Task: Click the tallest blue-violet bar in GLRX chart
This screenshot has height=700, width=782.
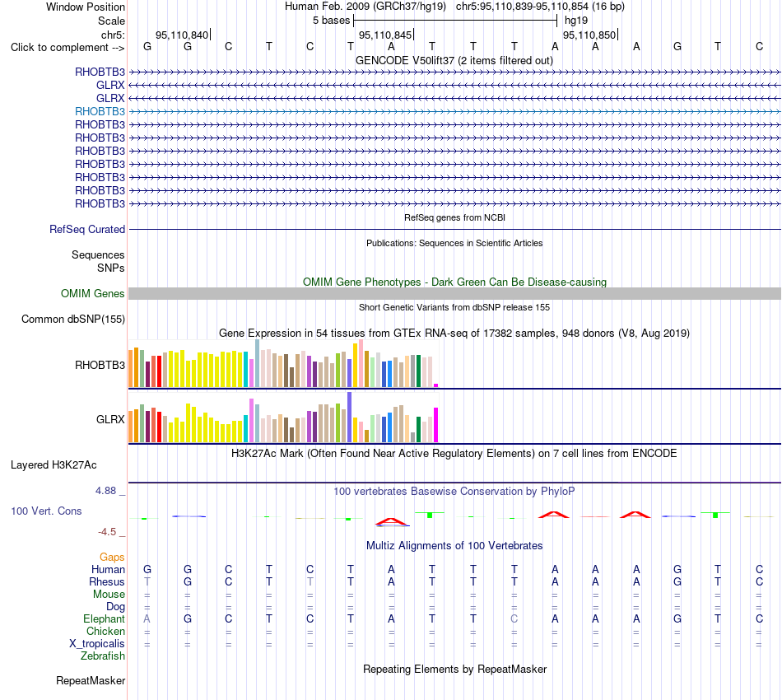Action: tap(350, 417)
